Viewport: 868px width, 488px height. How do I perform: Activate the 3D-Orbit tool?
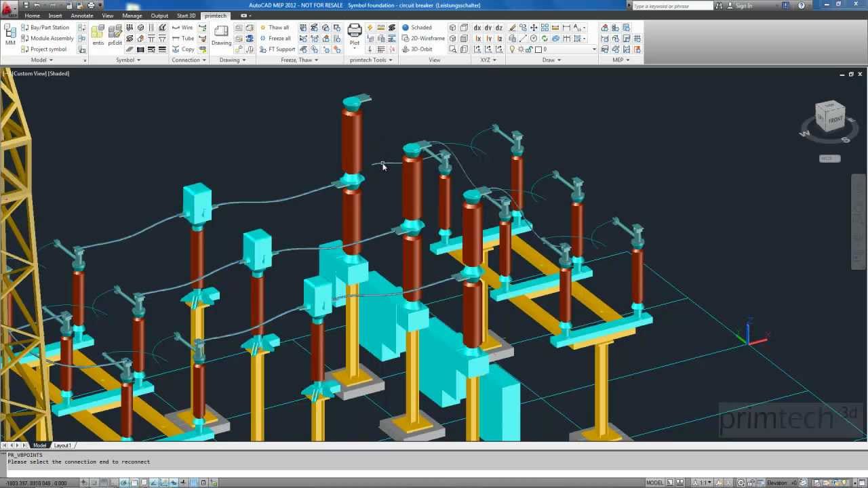coord(425,49)
